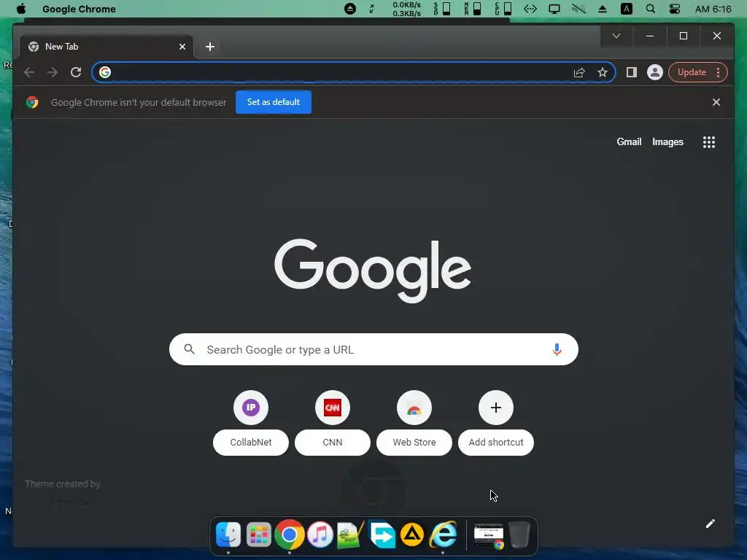Open the yellow triangle app in dock
Screen dimensions: 747x560
(412, 534)
